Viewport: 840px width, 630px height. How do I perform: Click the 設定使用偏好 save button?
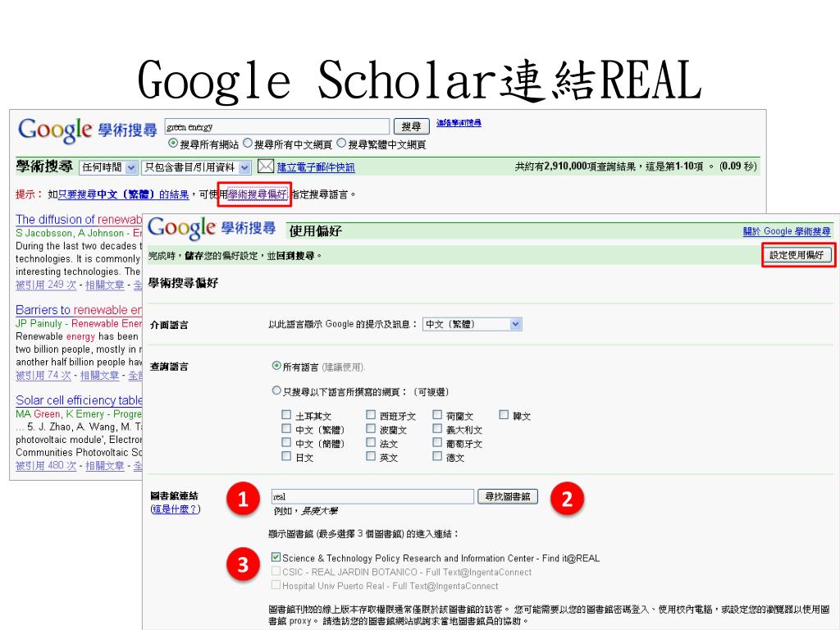click(797, 255)
